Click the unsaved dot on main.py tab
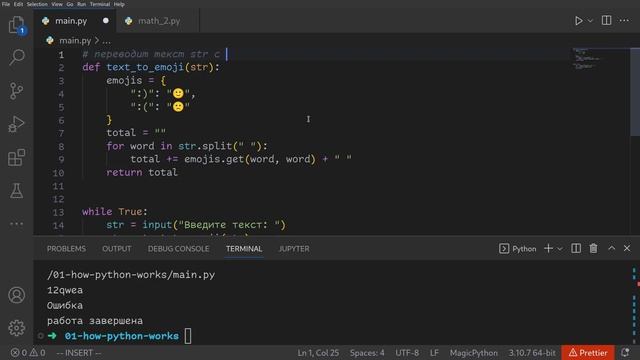 (x=106, y=20)
